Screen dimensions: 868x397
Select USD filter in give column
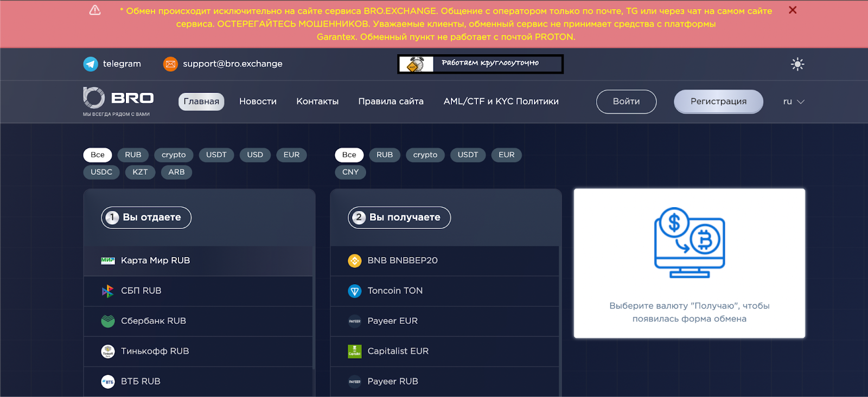(255, 155)
